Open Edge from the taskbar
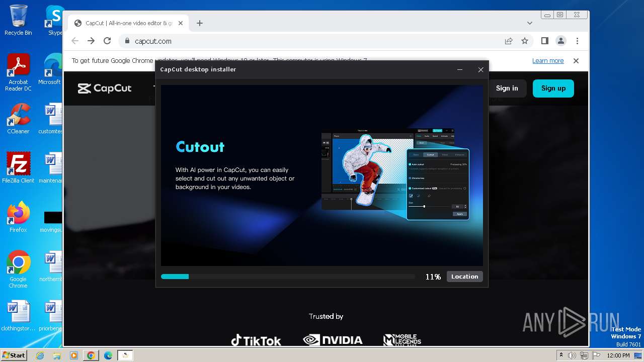 (x=108, y=355)
